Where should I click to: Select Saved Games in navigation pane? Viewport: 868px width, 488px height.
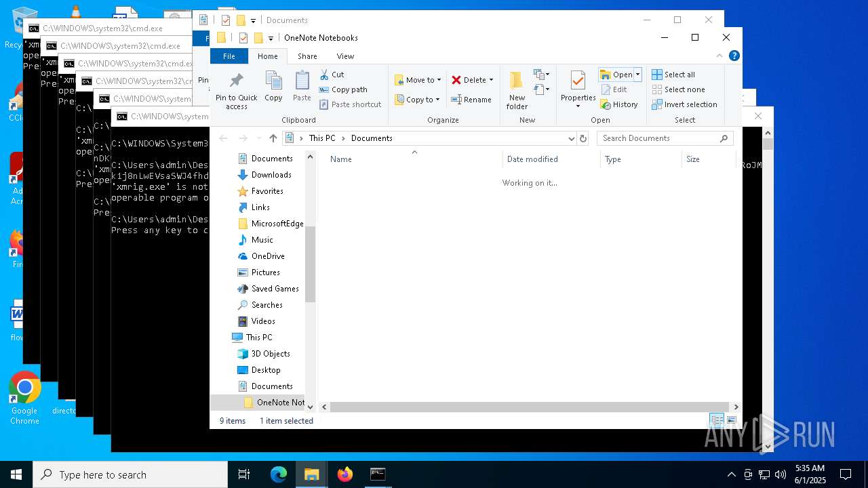268,289
